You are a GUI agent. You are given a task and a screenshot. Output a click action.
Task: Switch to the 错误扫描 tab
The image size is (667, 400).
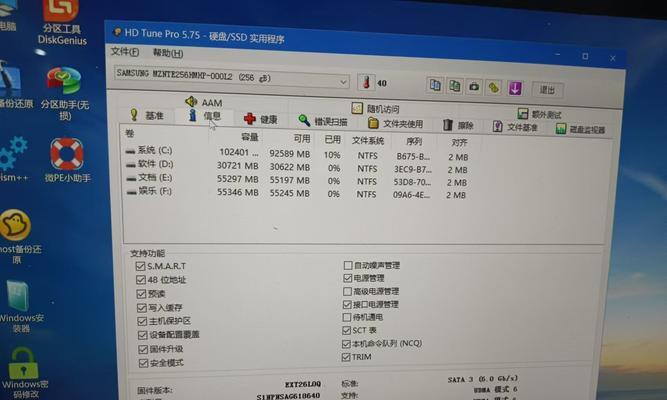[x=323, y=121]
